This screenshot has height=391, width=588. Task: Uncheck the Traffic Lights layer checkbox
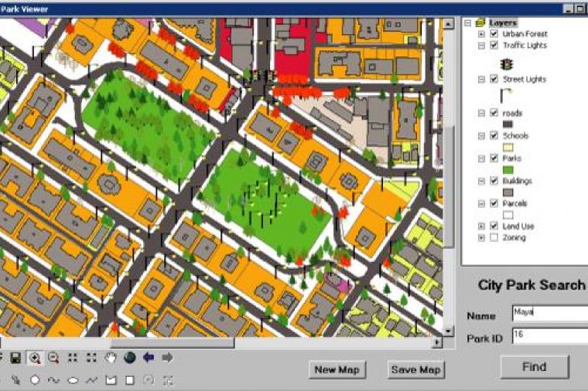494,46
